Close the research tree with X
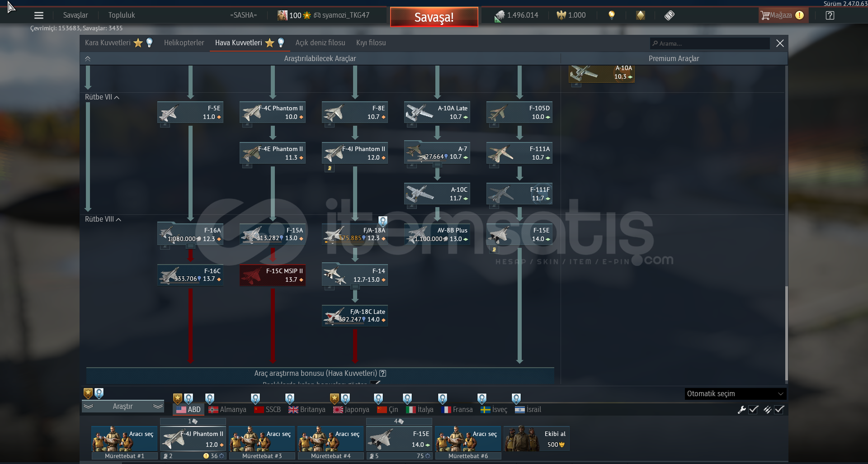This screenshot has width=868, height=464. point(780,43)
